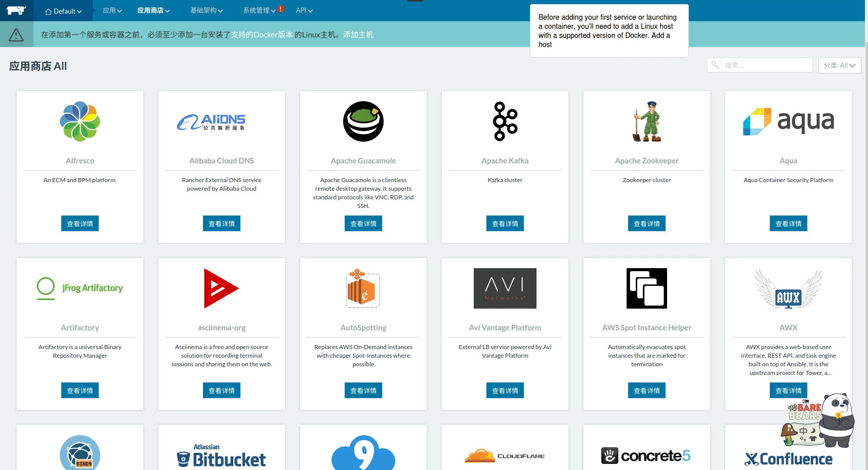Click the AutoSpotting orange cube logo

(x=363, y=288)
